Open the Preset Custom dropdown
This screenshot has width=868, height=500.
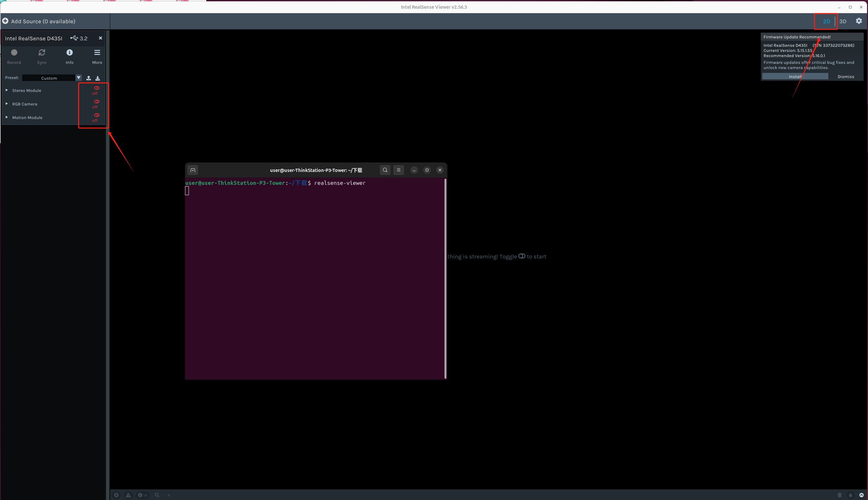(x=52, y=78)
